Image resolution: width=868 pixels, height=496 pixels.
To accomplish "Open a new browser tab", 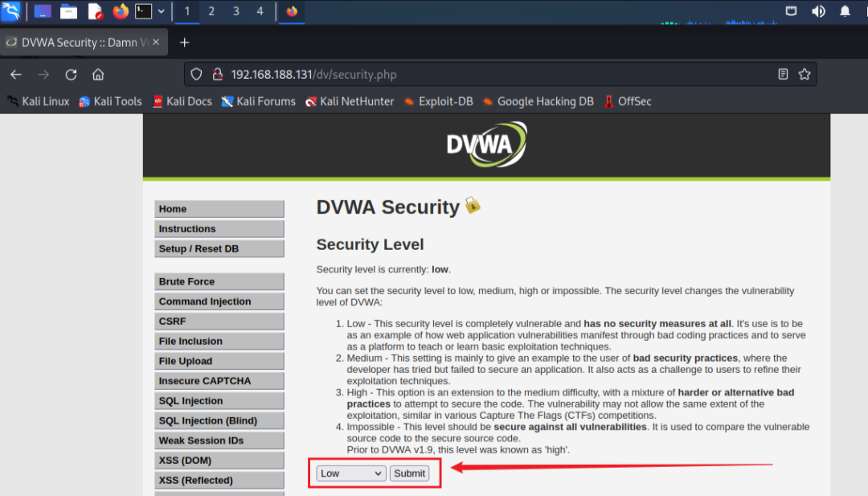I will click(184, 42).
